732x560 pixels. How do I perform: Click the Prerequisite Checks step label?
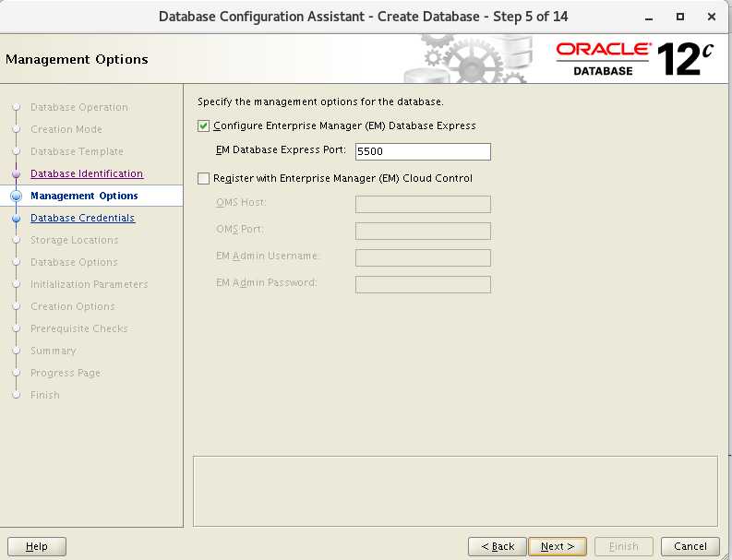[x=78, y=328]
